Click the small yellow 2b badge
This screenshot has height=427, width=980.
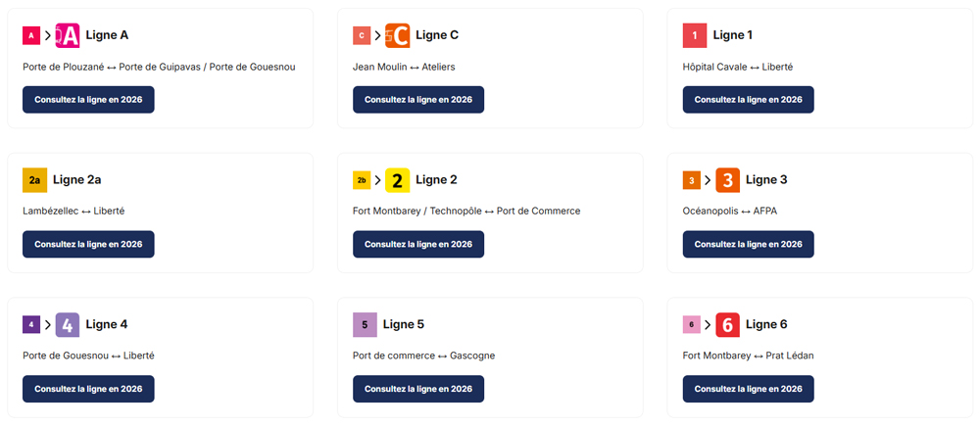(x=362, y=180)
